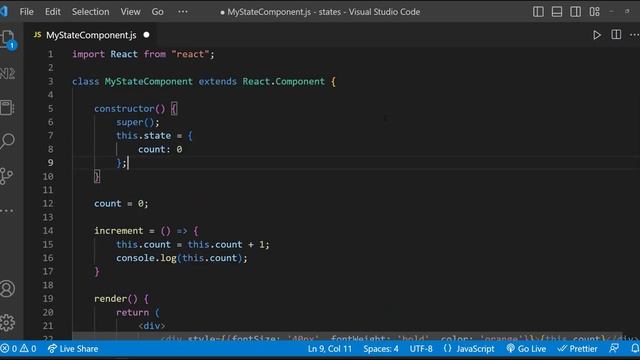Screen dimensions: 640x360
Task: Open the File menu
Action: (27, 12)
